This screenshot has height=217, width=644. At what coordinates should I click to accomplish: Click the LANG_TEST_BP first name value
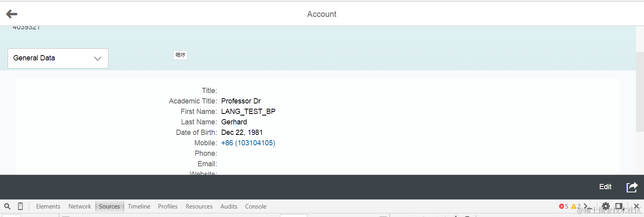[x=248, y=112]
